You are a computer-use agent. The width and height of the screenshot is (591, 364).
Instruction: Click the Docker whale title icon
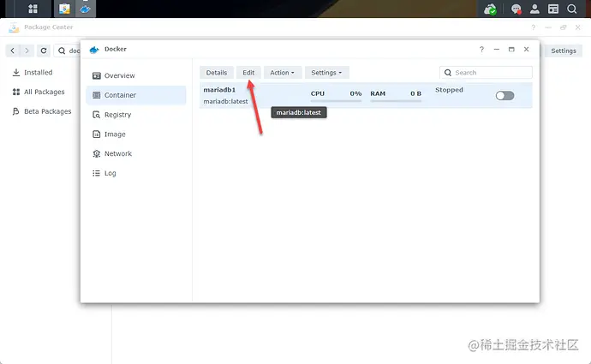tap(94, 50)
